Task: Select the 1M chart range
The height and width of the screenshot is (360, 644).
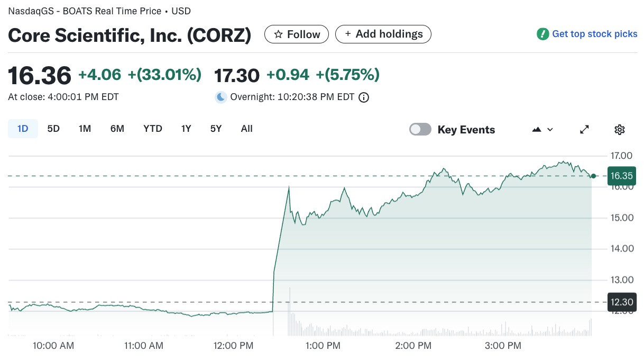Action: 85,129
